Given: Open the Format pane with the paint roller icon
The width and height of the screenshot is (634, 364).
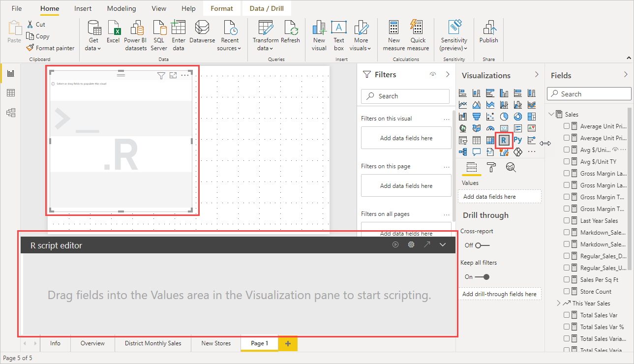Looking at the screenshot, I should pyautogui.click(x=491, y=167).
